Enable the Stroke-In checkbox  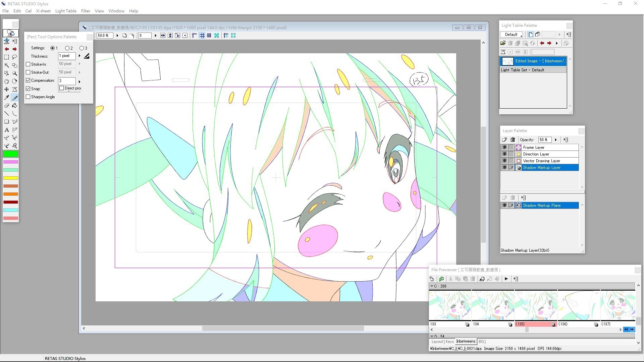[x=28, y=64]
